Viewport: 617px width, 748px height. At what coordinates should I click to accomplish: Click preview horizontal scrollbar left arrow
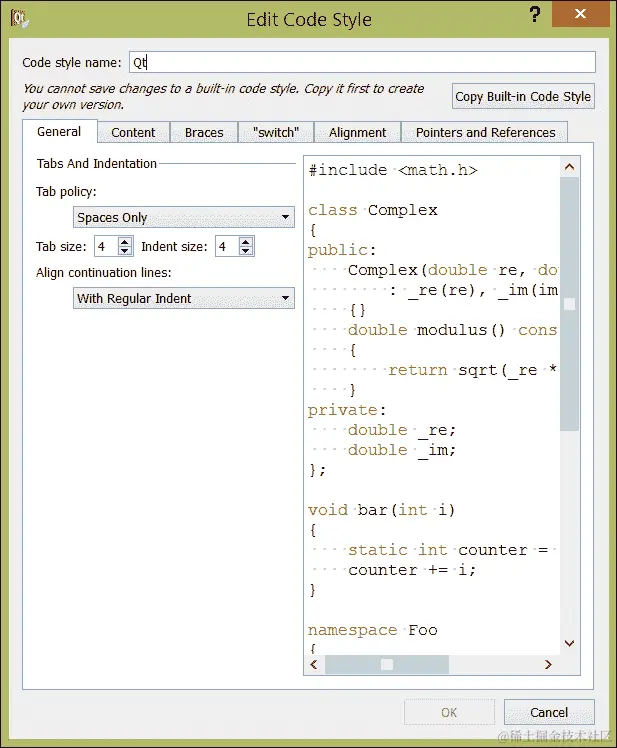(314, 664)
